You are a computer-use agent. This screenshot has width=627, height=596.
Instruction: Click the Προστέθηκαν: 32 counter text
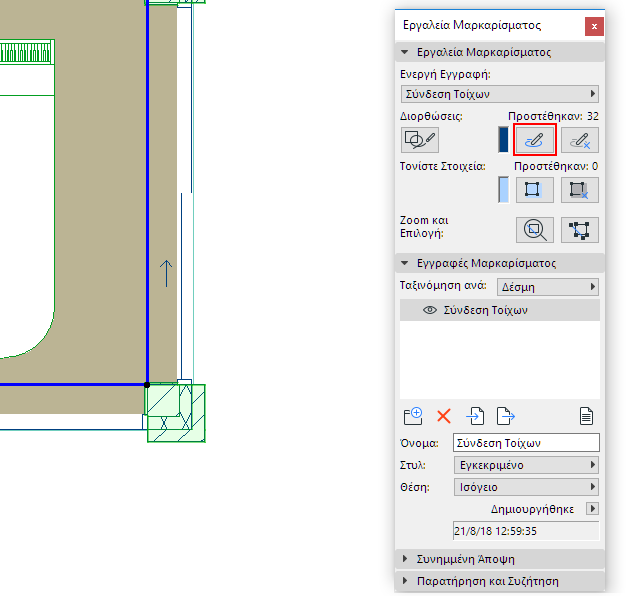[553, 116]
